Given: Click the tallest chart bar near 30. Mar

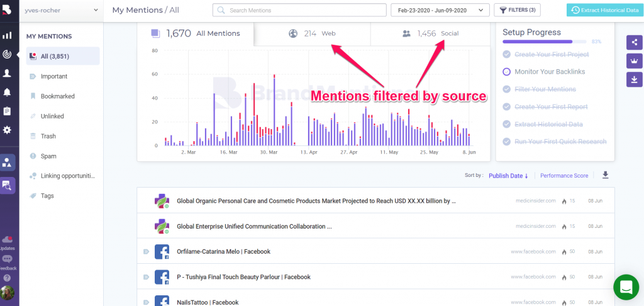Looking at the screenshot, I should click(x=274, y=110).
